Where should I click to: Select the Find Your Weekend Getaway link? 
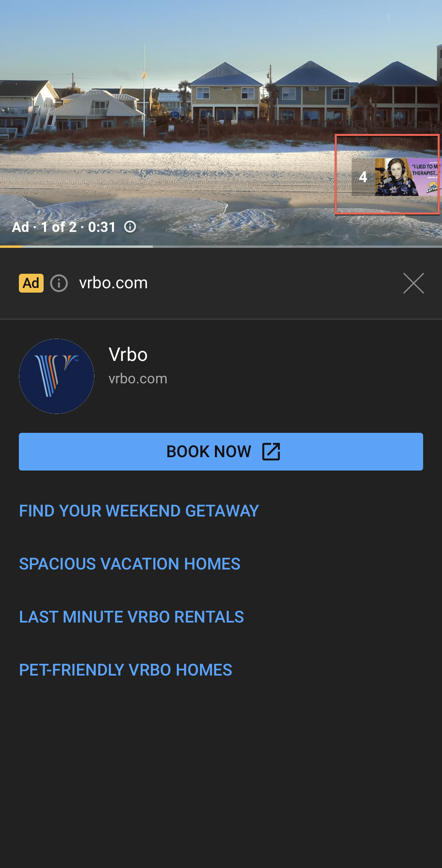138,511
